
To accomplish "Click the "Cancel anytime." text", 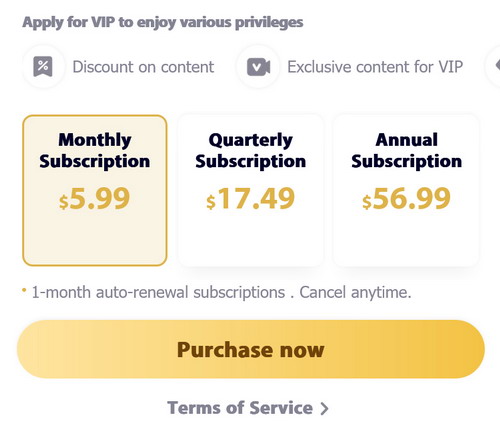I will [x=355, y=292].
